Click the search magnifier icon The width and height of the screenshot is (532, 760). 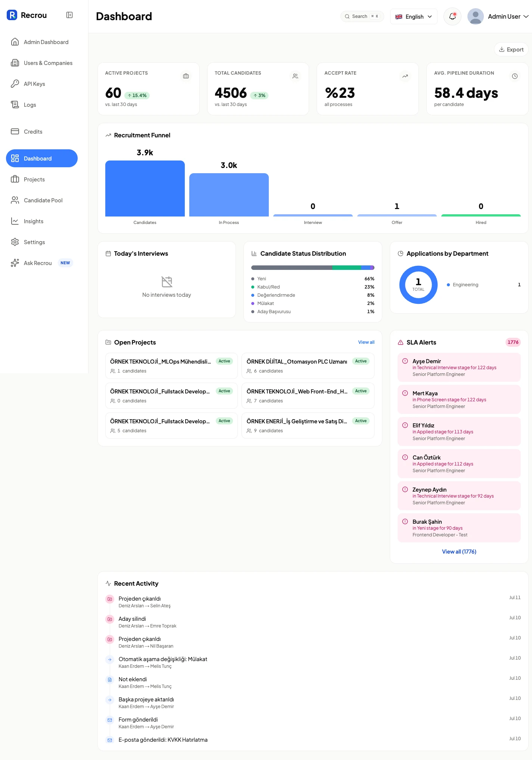tap(347, 16)
